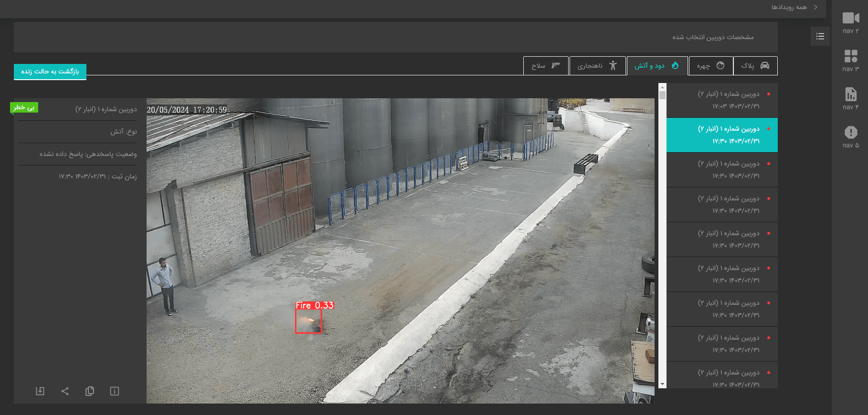Screen dimensions: 868x415
Task: Switch to the چهره face tab
Action: (710, 66)
